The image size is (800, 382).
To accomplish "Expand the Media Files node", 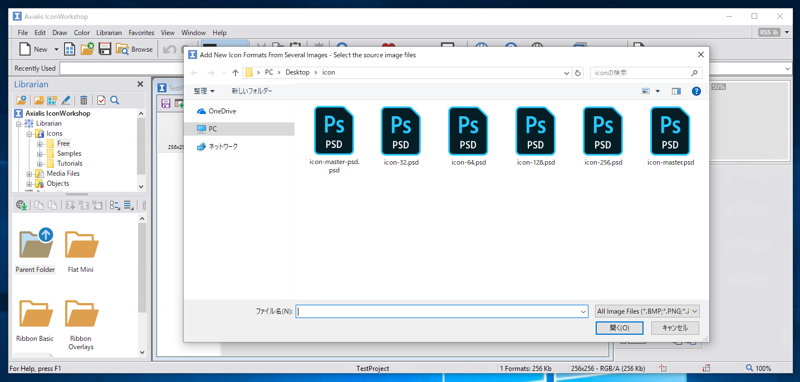I will pyautogui.click(x=29, y=173).
